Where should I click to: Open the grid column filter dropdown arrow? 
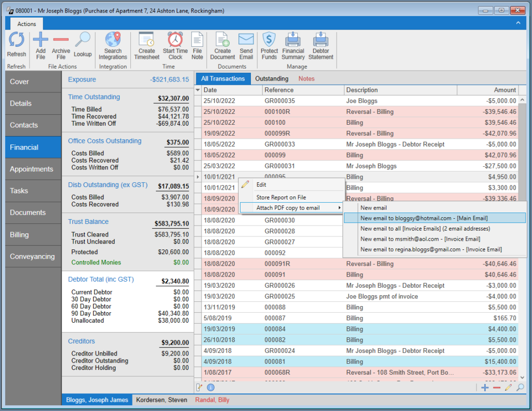pos(198,90)
